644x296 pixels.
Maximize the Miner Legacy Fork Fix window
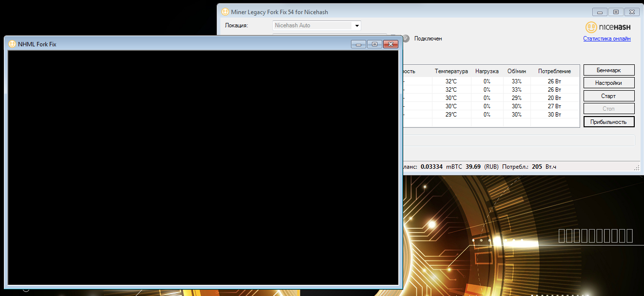pyautogui.click(x=616, y=12)
